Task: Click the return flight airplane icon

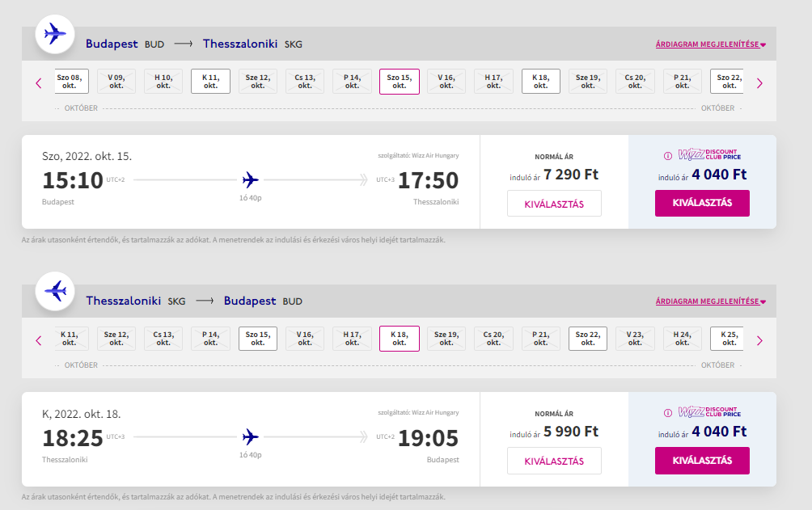Action: pos(55,291)
